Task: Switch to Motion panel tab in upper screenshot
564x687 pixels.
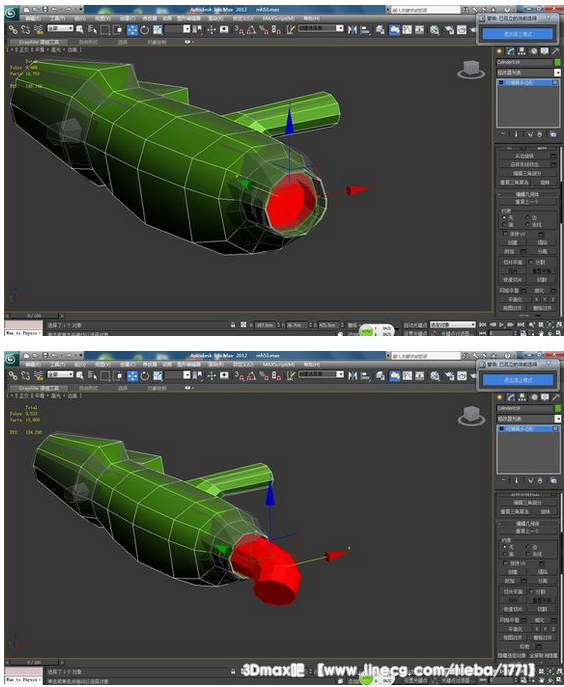Action: click(533, 51)
